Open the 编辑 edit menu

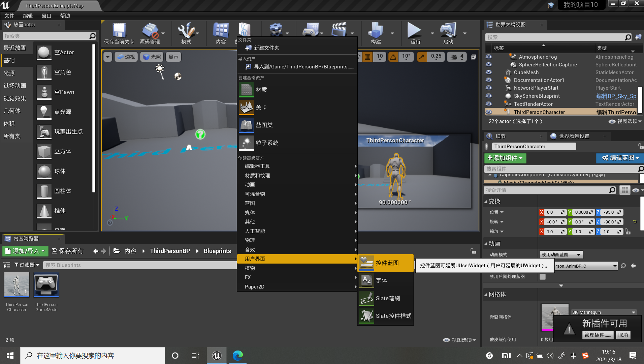(28, 16)
